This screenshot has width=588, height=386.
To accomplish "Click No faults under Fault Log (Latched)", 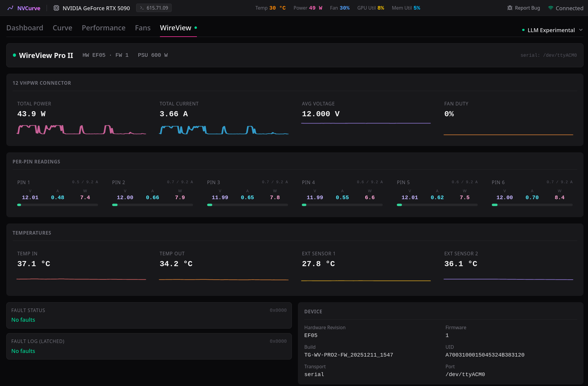I will [x=23, y=351].
